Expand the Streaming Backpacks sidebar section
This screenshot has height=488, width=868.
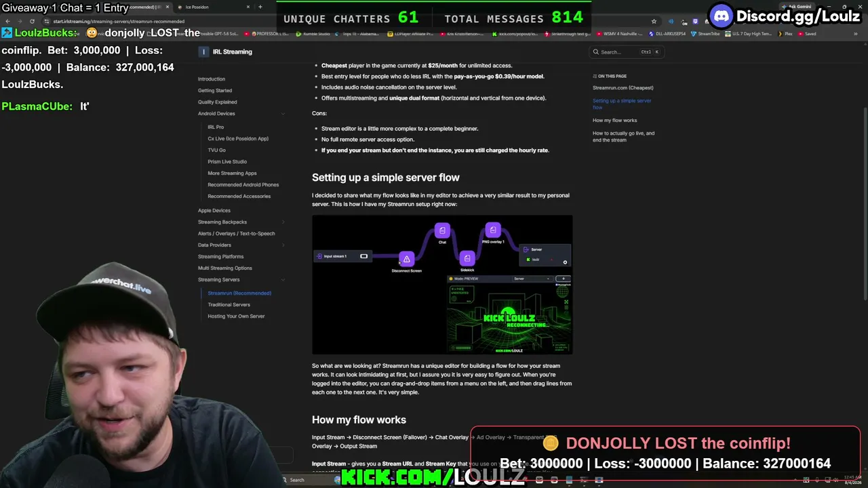[283, 222]
